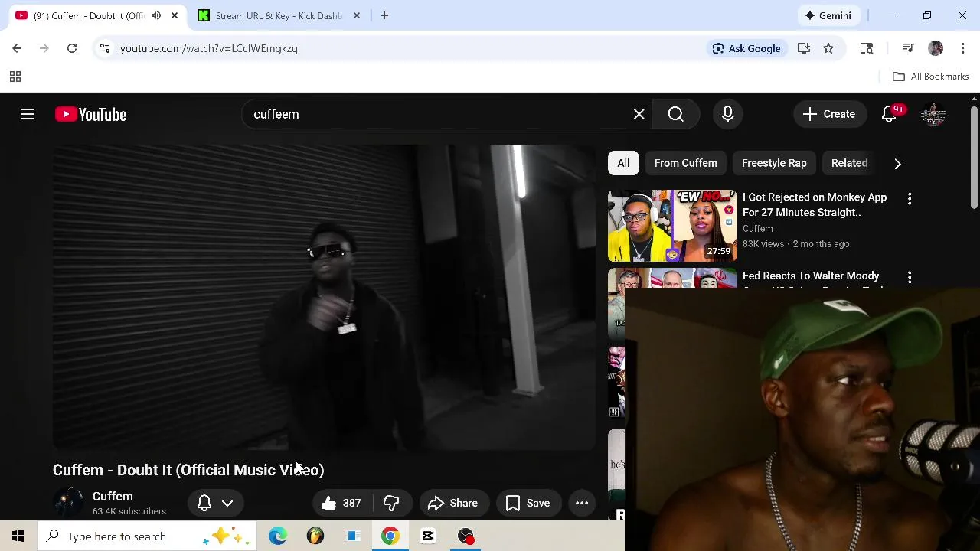Click the video title Cuffem - Doubt It
The height and width of the screenshot is (551, 980).
(188, 470)
